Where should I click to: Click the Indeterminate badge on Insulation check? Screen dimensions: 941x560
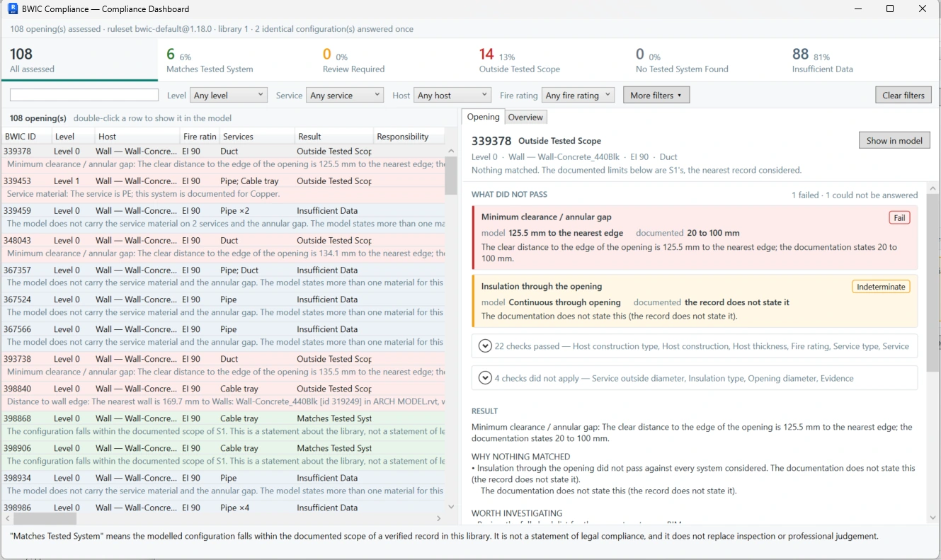(x=881, y=287)
